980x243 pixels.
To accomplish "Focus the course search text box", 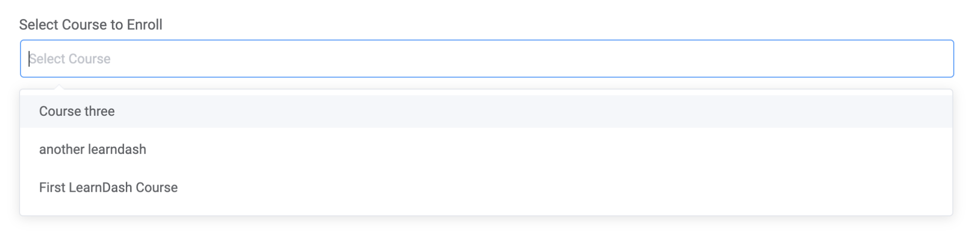I will [486, 59].
